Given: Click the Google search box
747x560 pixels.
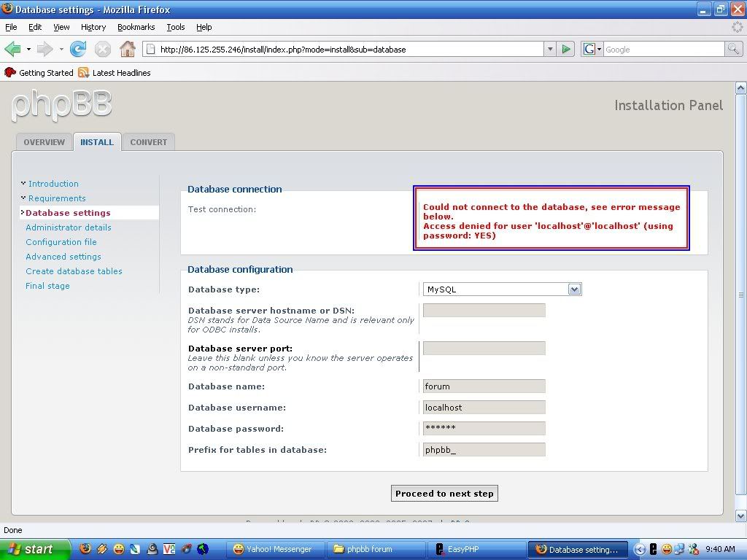Looking at the screenshot, I should click(x=664, y=49).
